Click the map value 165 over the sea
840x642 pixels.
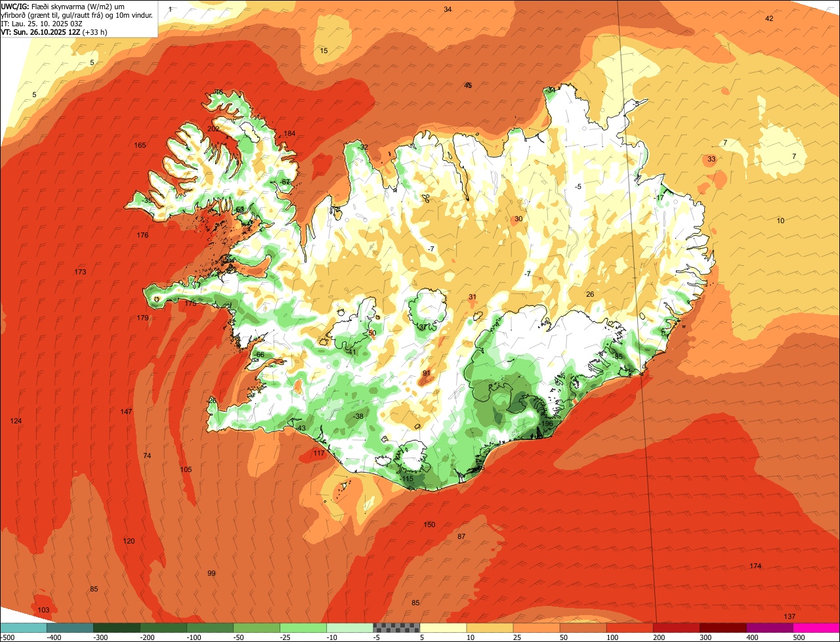(140, 145)
